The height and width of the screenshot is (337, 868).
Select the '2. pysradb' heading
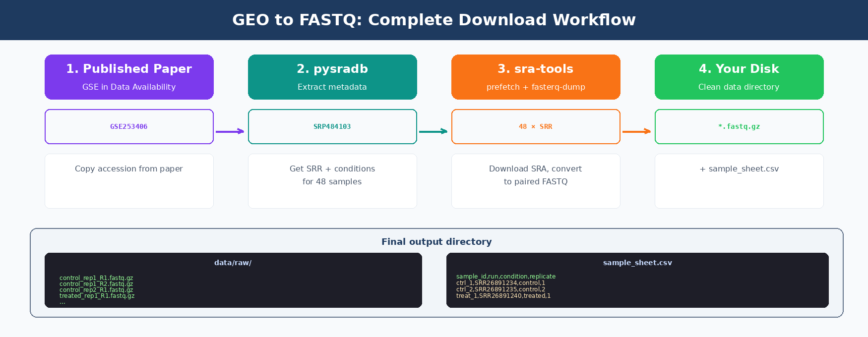coord(332,69)
